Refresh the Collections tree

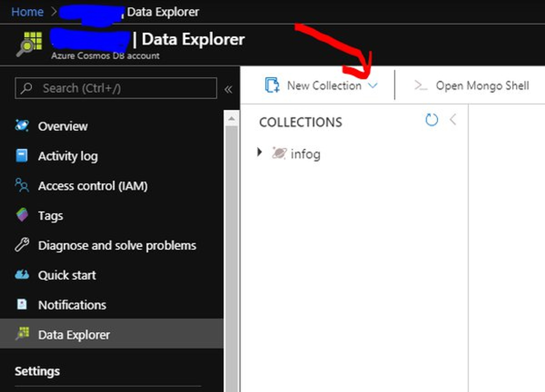[x=431, y=120]
